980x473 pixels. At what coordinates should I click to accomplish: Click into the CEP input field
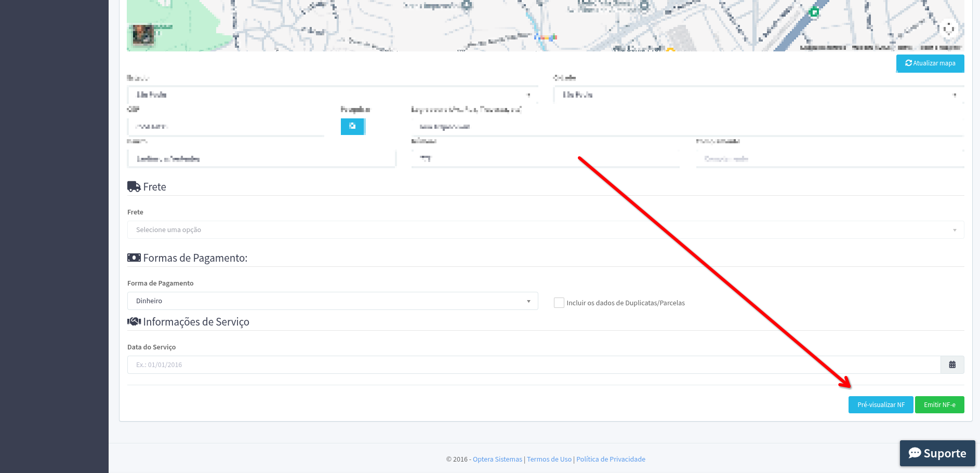(x=226, y=127)
